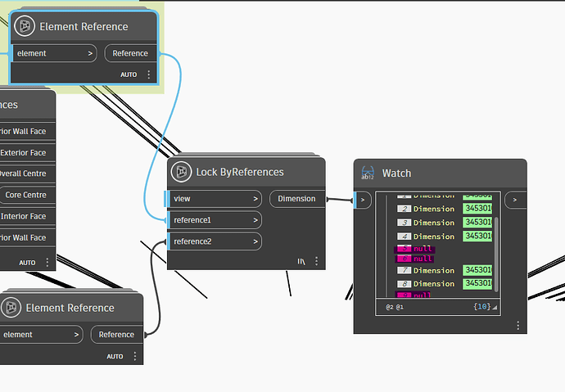Open top Element Reference three-dot menu

pos(148,74)
